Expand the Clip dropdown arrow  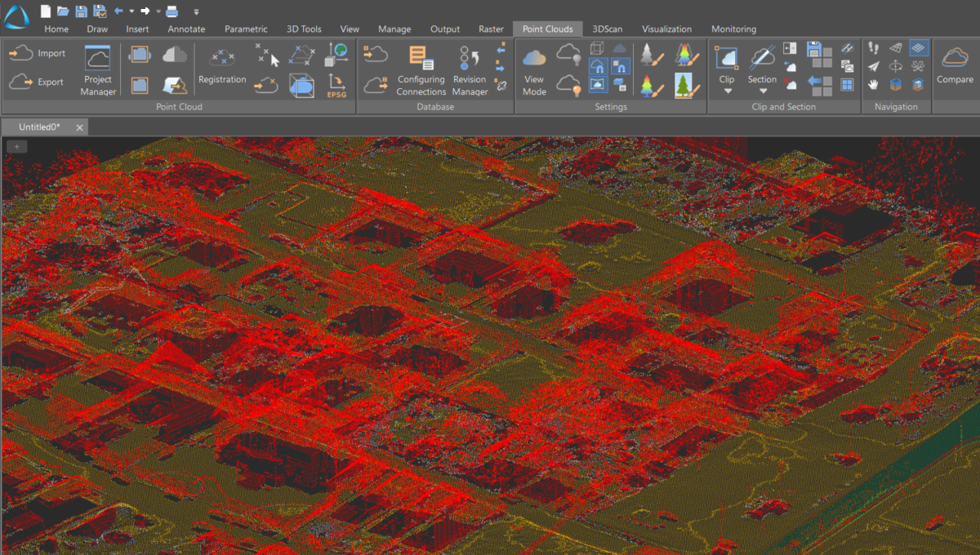point(727,91)
